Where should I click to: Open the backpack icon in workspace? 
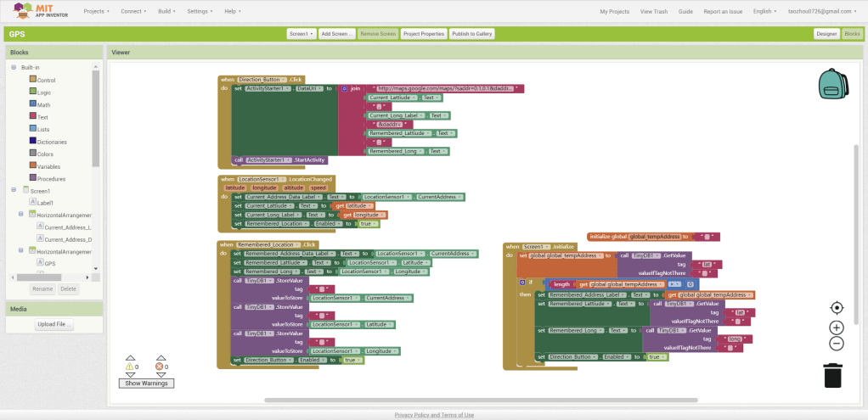pos(832,84)
